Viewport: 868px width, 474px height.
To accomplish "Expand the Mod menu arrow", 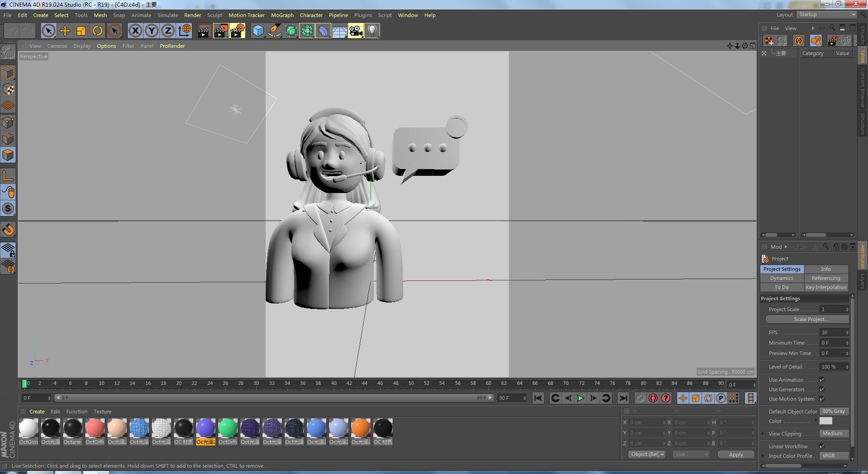I will tap(786, 247).
